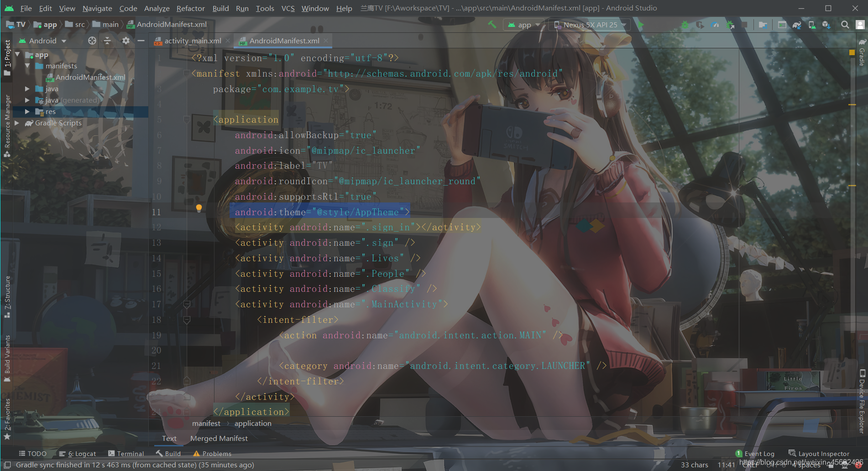
Task: Click the user account avatar icon
Action: [x=860, y=25]
